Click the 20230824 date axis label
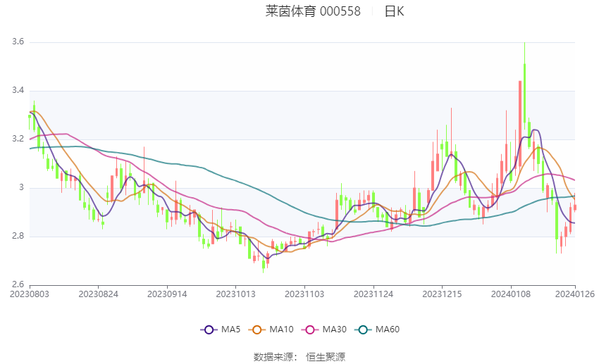Screen dimensions: 599x364 pos(98,294)
